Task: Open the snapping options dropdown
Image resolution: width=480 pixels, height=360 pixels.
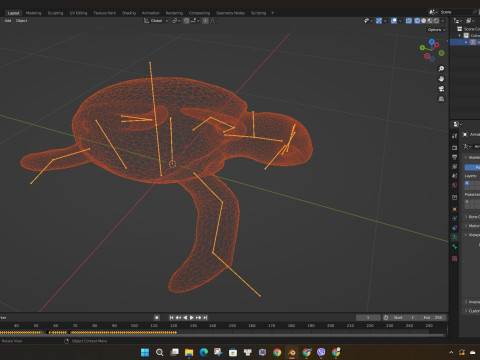Action: coord(195,21)
